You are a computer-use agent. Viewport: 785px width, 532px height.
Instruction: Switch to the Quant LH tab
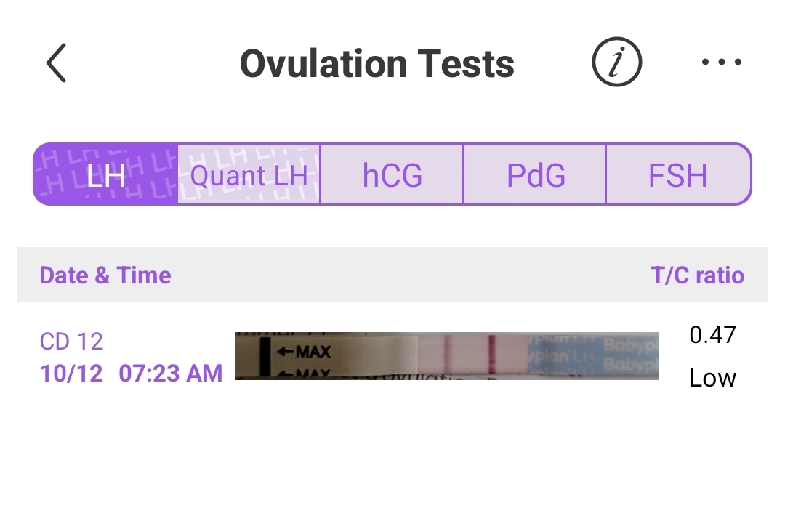click(x=249, y=175)
